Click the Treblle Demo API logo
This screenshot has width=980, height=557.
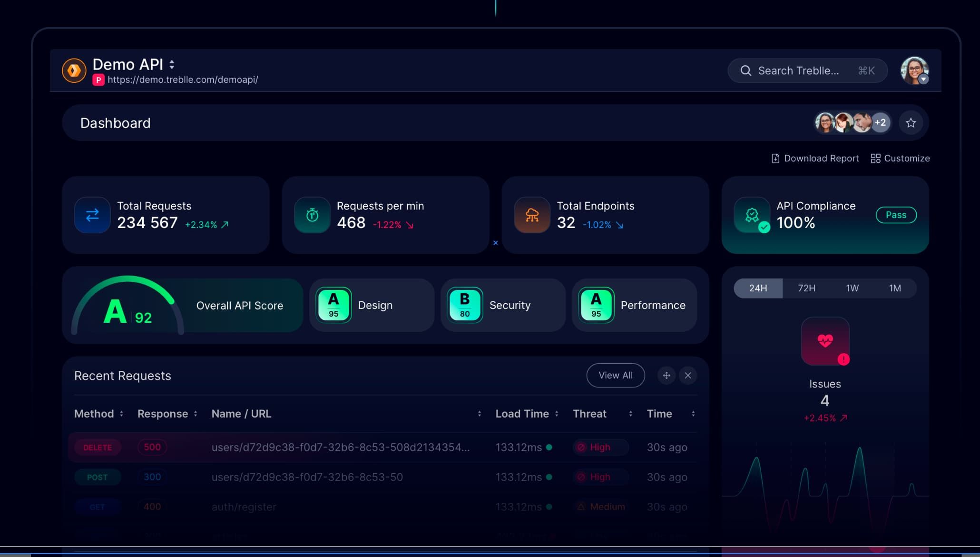point(74,70)
